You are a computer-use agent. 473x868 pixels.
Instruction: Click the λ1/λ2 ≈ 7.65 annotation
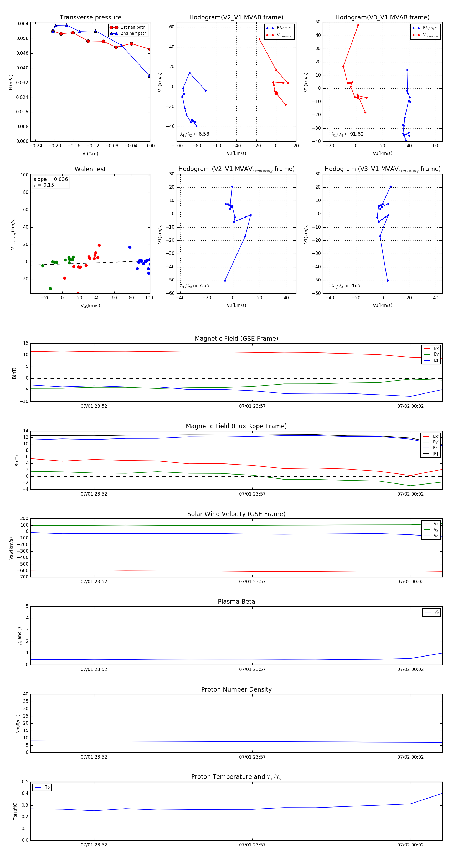[x=194, y=286]
